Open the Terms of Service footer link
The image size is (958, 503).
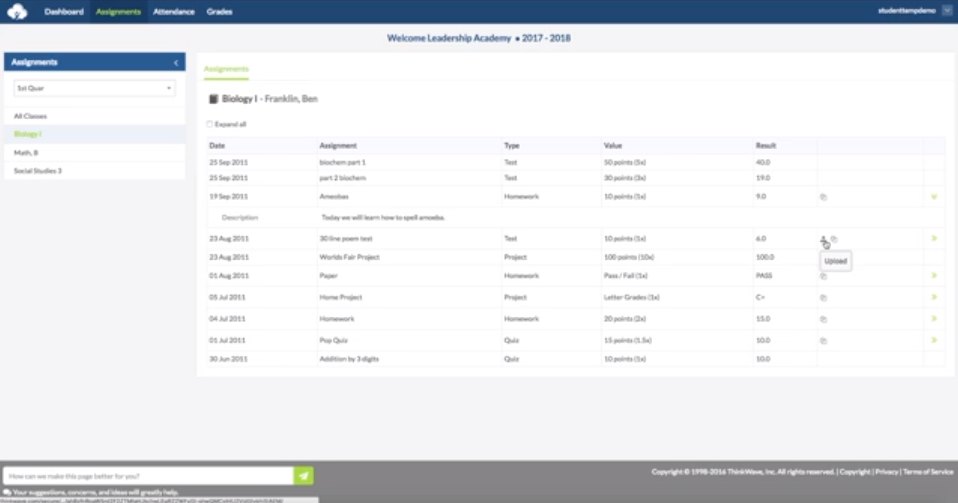(928, 472)
